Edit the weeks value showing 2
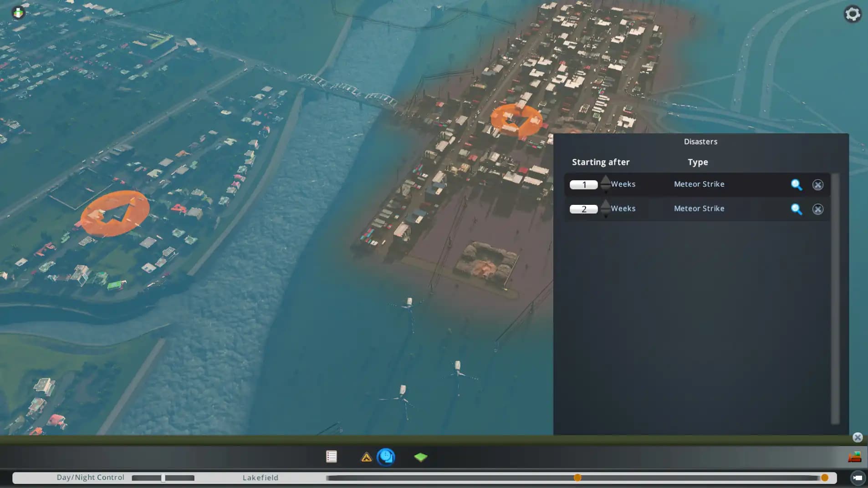 tap(584, 209)
